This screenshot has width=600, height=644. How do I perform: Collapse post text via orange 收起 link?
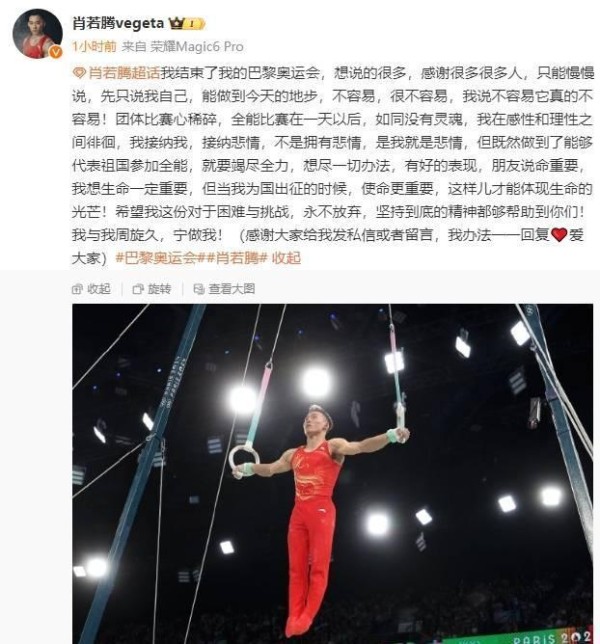coord(286,258)
